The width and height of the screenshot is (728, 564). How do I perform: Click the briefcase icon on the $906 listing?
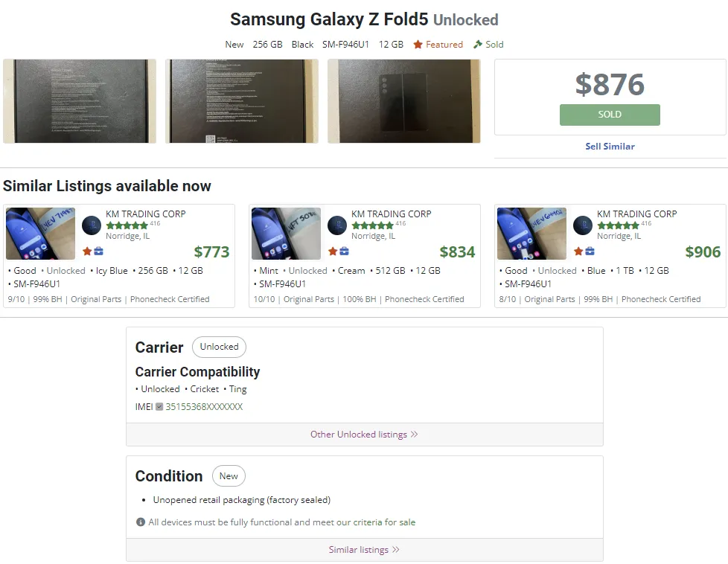pos(590,251)
